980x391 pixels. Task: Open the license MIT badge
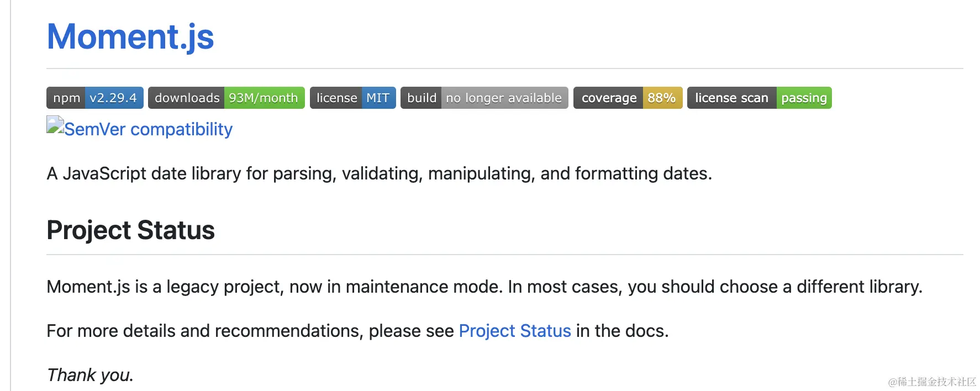[x=353, y=98]
